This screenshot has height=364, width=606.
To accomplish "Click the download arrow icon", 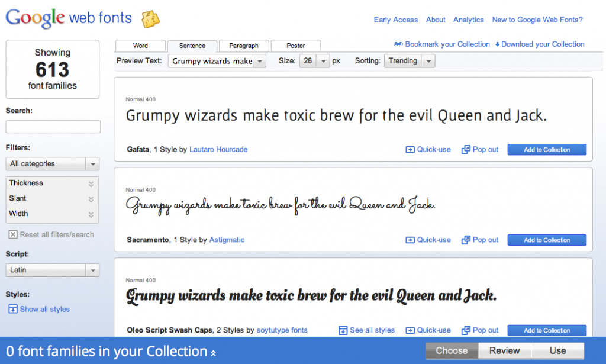I will 497,44.
